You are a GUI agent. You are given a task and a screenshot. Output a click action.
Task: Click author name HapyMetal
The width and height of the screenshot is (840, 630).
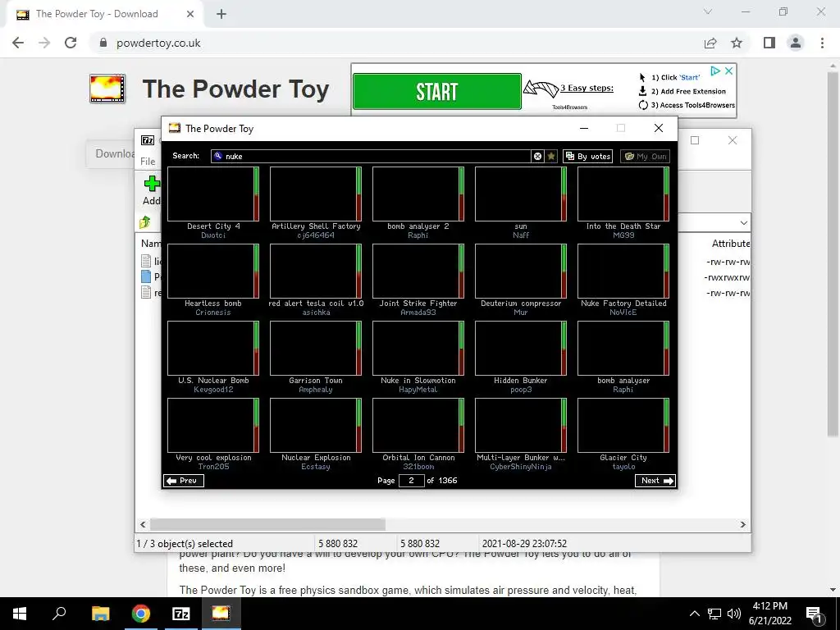point(418,390)
